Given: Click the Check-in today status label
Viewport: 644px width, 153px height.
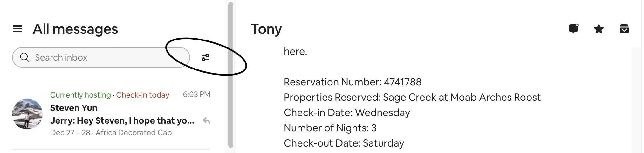Looking at the screenshot, I should pos(143,95).
